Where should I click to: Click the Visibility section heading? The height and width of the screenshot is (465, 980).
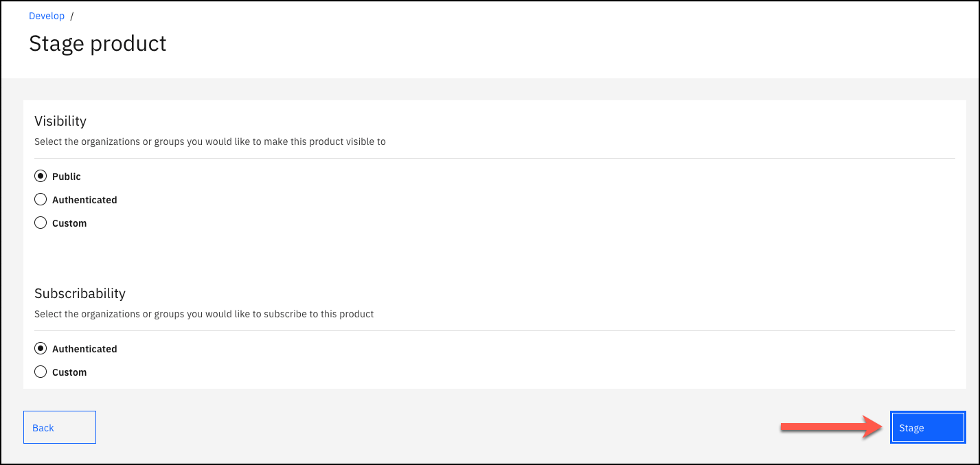pyautogui.click(x=60, y=121)
